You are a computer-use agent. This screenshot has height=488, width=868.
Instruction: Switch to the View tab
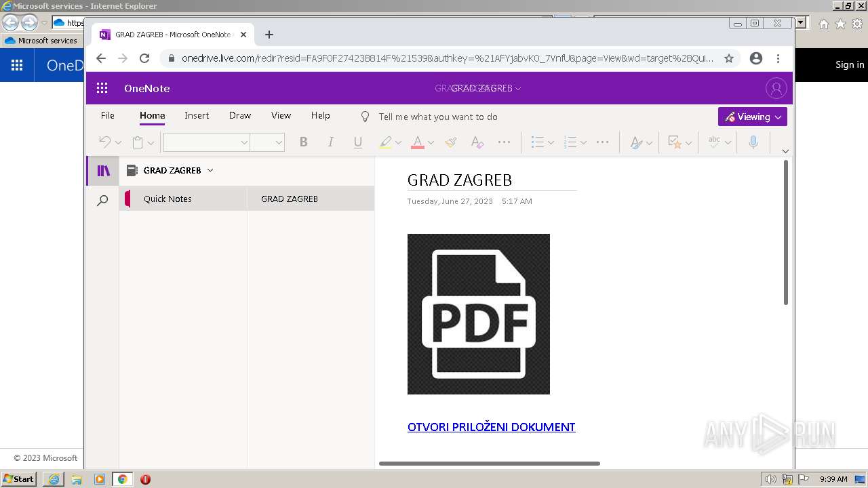click(281, 115)
